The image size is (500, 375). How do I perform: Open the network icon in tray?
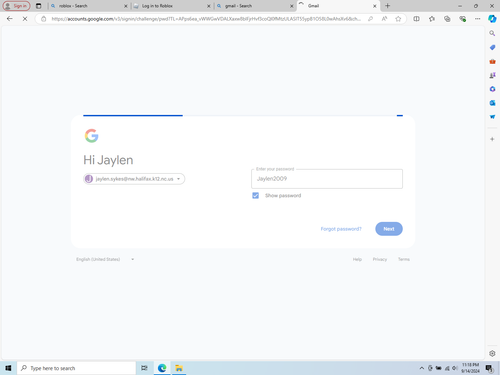[447, 368]
